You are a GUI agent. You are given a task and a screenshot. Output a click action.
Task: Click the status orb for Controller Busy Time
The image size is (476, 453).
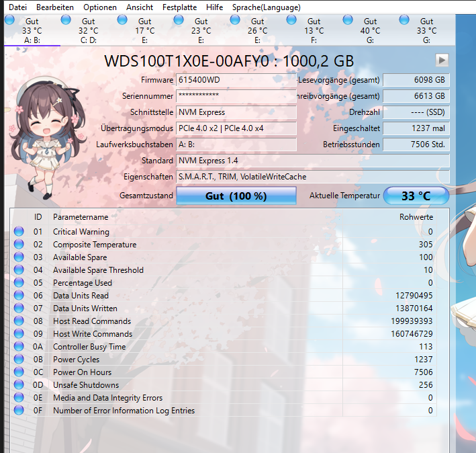click(19, 346)
